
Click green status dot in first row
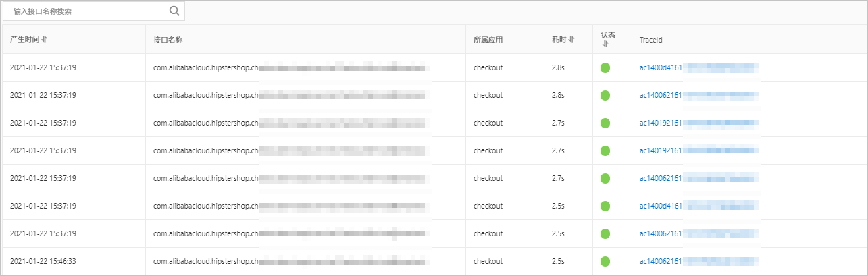tap(605, 67)
